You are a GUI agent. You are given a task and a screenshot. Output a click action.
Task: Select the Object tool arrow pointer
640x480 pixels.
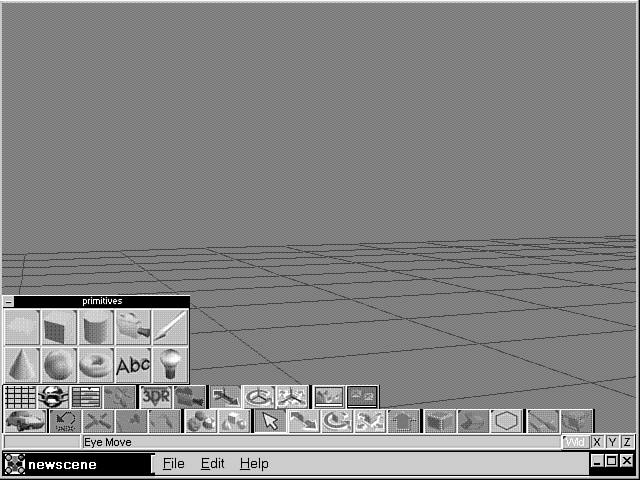(270, 421)
